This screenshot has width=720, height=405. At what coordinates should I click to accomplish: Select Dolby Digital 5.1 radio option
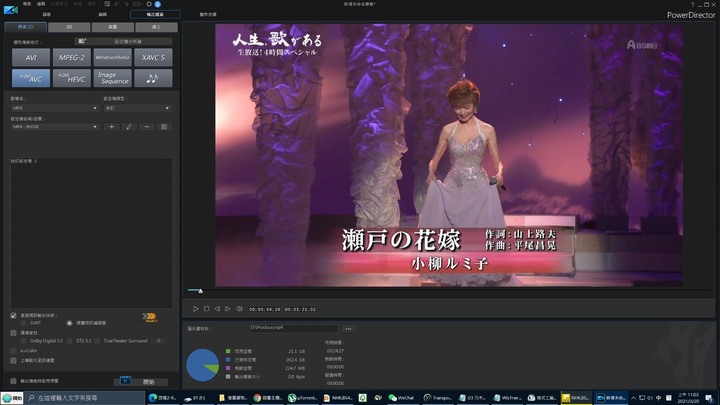tap(23, 341)
